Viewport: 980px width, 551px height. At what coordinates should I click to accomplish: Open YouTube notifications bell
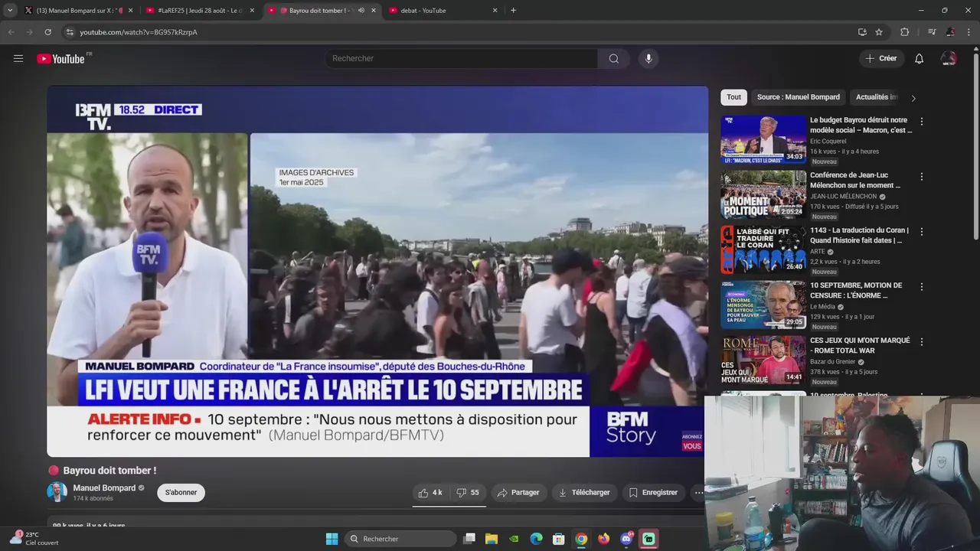click(919, 58)
